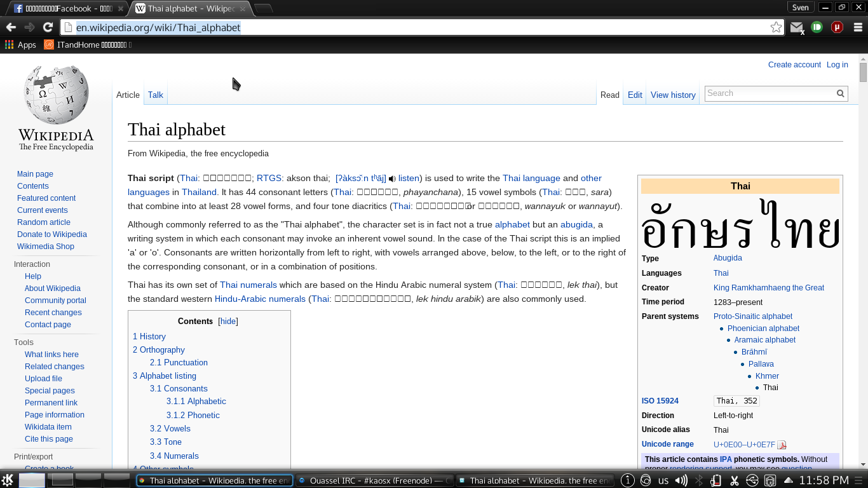Open the volume tray icon
868x488 pixels.
coord(681,480)
